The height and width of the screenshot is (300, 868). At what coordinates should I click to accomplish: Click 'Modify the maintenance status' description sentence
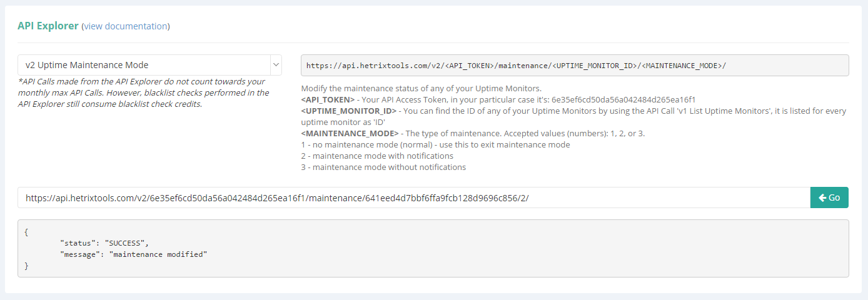pos(421,88)
